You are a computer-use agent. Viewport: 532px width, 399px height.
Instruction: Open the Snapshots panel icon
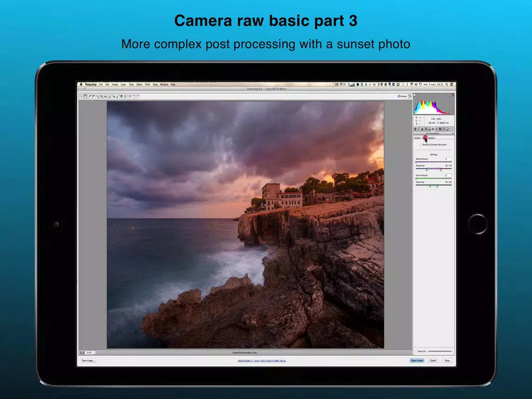click(x=447, y=129)
